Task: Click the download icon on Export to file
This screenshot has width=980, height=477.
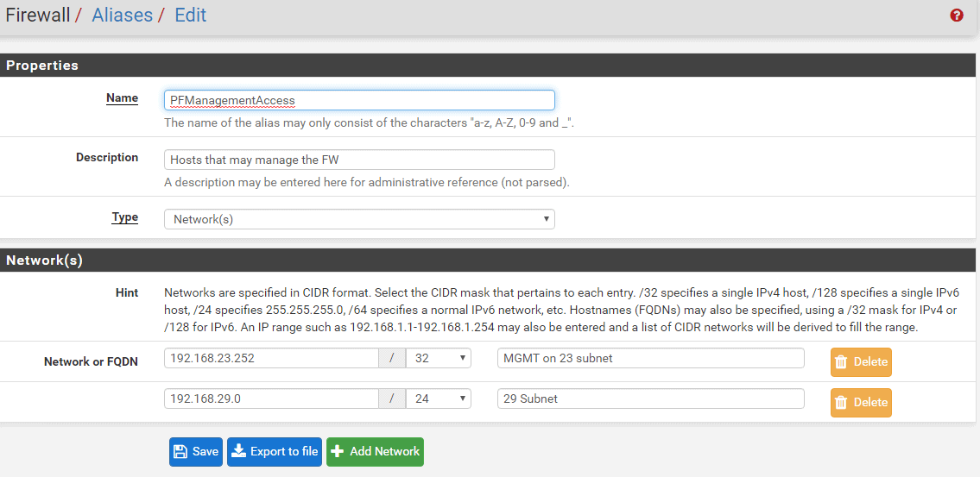Action: pos(238,451)
